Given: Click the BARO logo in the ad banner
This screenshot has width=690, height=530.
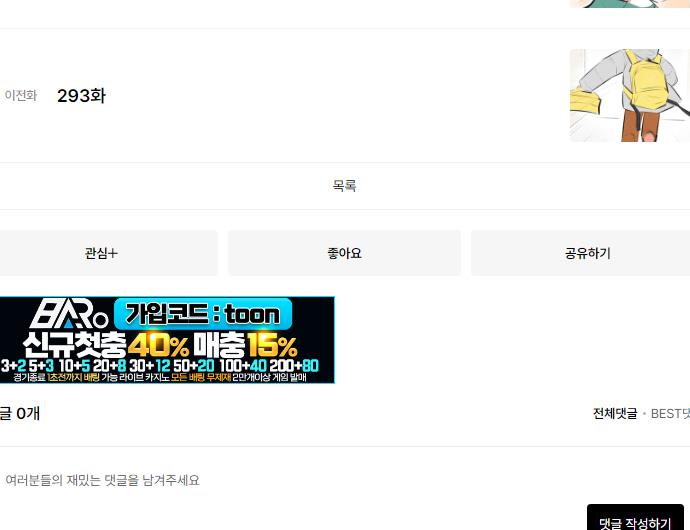Looking at the screenshot, I should 69,313.
